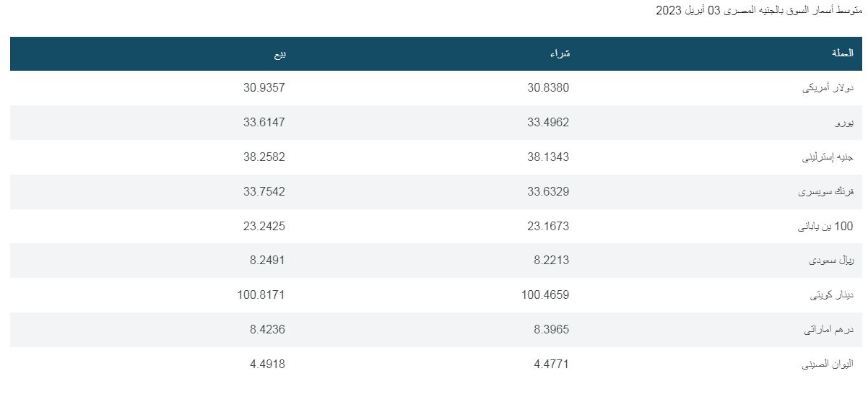Click the sterling buy rate 38.1343

tap(548, 157)
